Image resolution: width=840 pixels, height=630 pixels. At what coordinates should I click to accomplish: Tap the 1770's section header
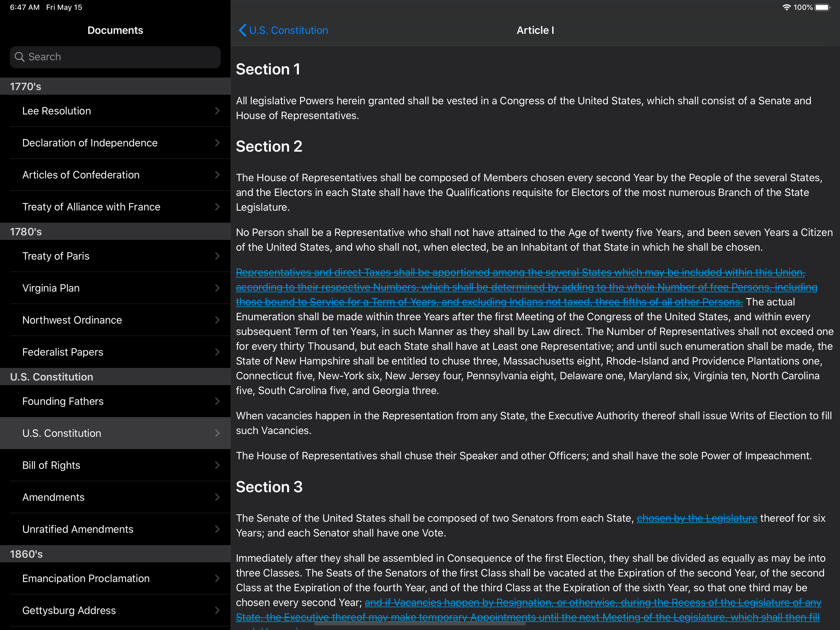115,86
